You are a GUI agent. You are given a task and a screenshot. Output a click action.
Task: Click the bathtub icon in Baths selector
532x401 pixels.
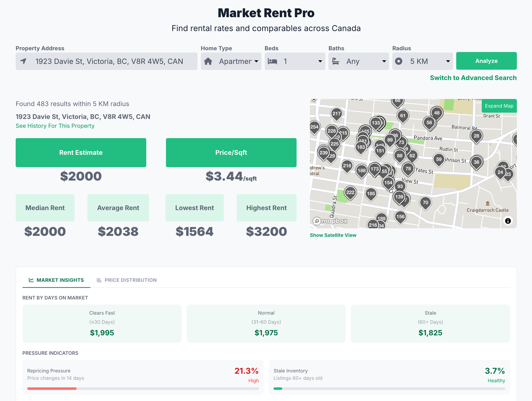tap(335, 61)
